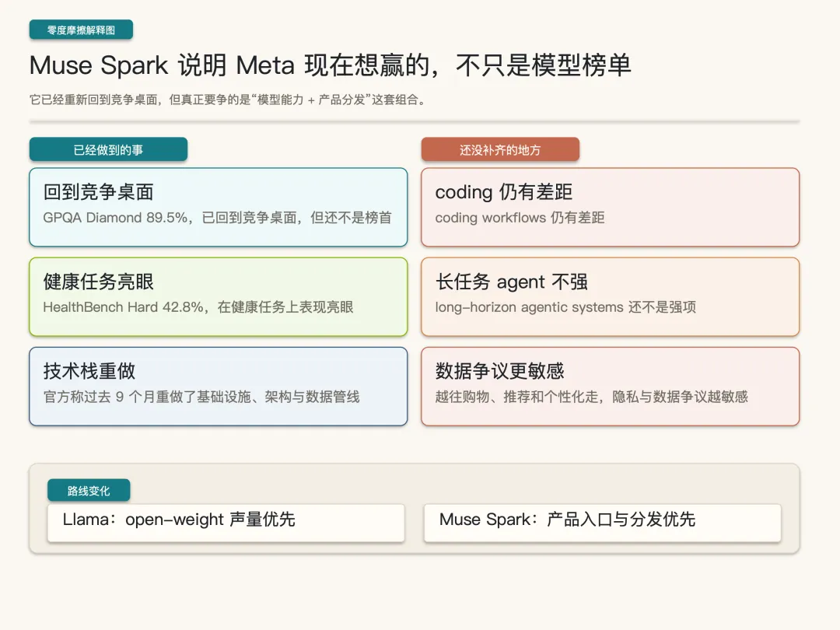Click the 官方称过去 9 个月 description line
Image resolution: width=840 pixels, height=630 pixels.
coord(201,397)
